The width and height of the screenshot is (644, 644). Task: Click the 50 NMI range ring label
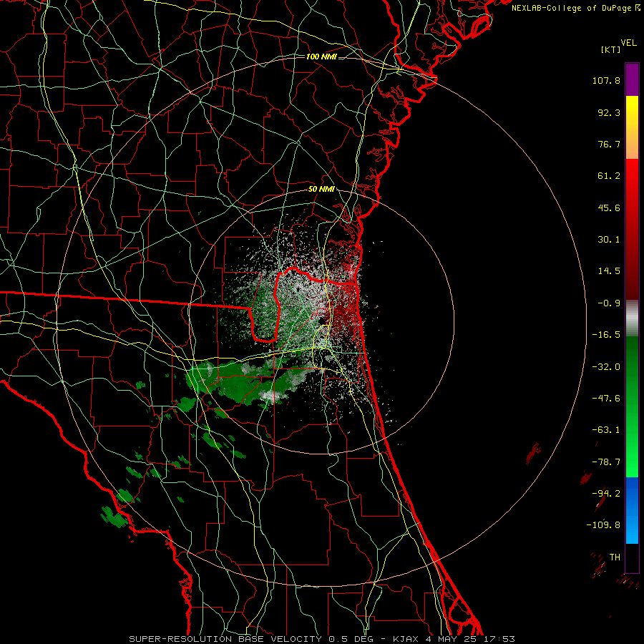pos(321,190)
